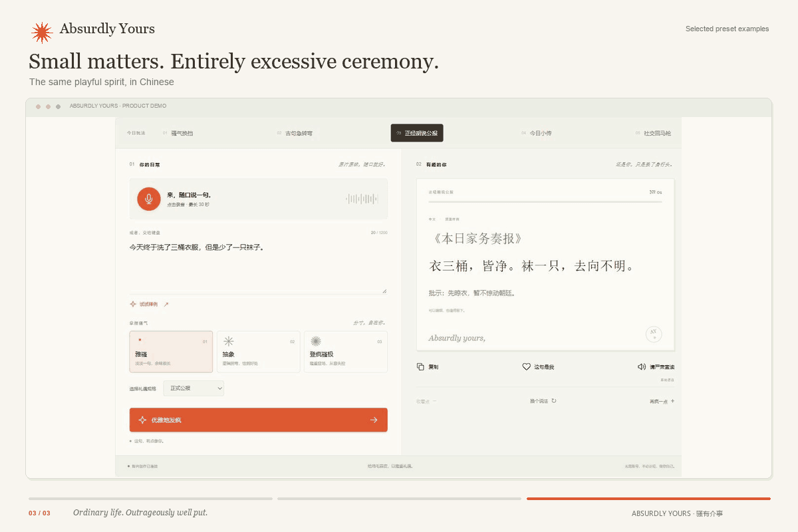
Task: Open the 正式公报 format dropdown
Action: [194, 388]
